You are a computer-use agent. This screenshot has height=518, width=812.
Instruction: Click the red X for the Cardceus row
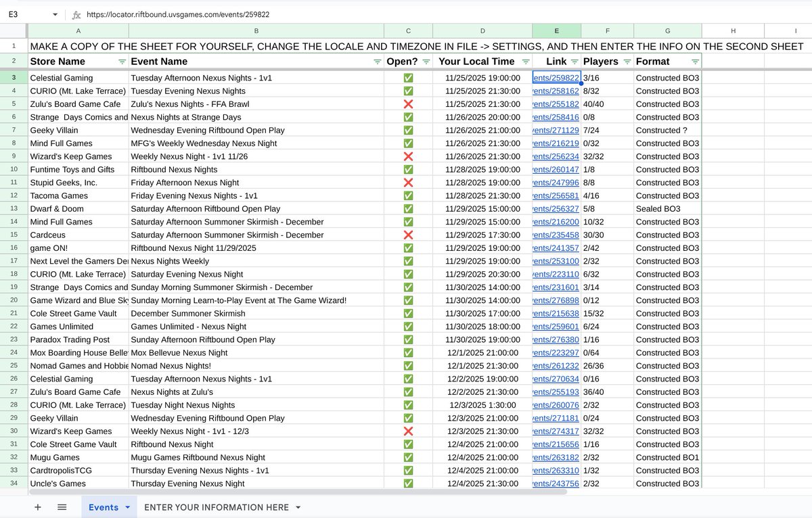pyautogui.click(x=408, y=235)
